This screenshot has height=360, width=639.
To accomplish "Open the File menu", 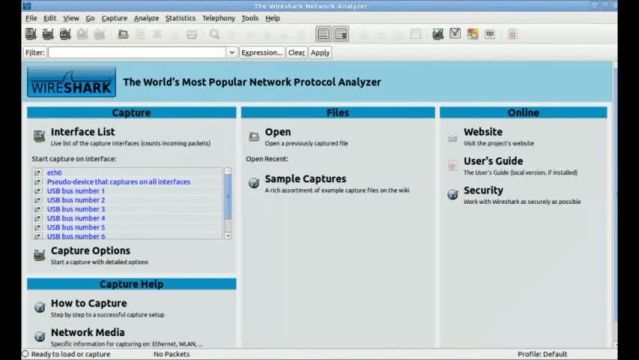I will [x=31, y=18].
